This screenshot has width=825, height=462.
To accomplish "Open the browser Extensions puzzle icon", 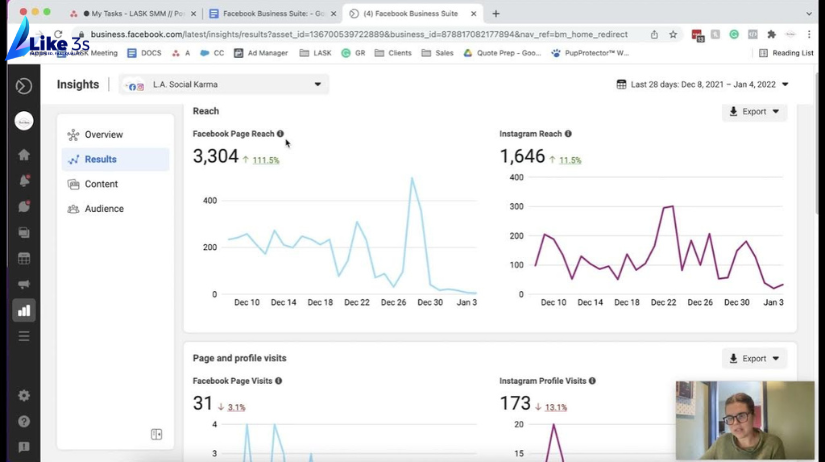I will coord(771,35).
